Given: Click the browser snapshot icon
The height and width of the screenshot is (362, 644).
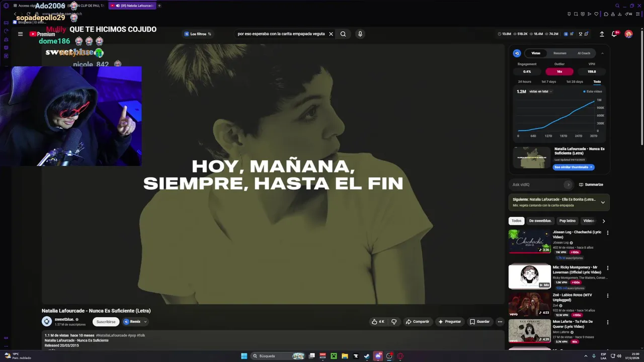Looking at the screenshot, I should pos(576,14).
